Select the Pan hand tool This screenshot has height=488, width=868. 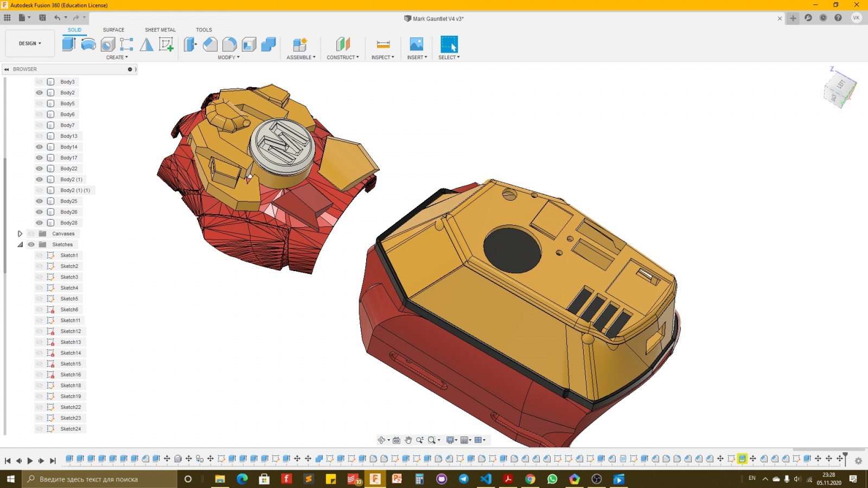click(408, 440)
